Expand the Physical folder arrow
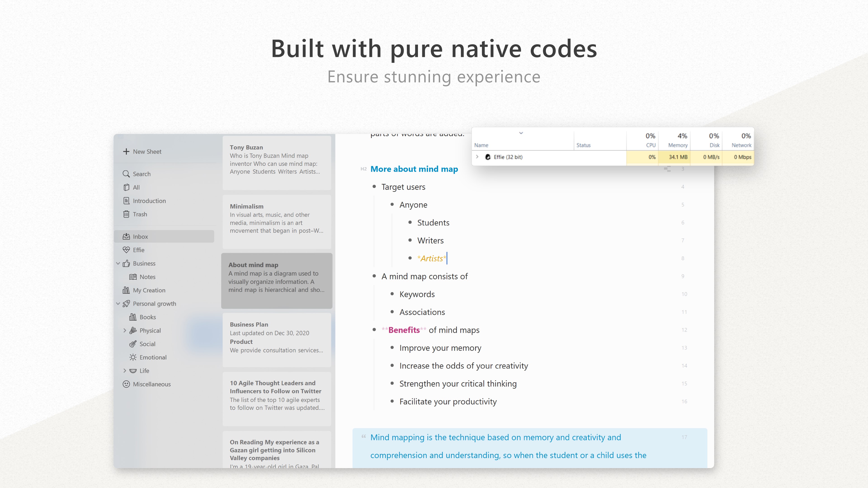The height and width of the screenshot is (488, 868). [125, 330]
